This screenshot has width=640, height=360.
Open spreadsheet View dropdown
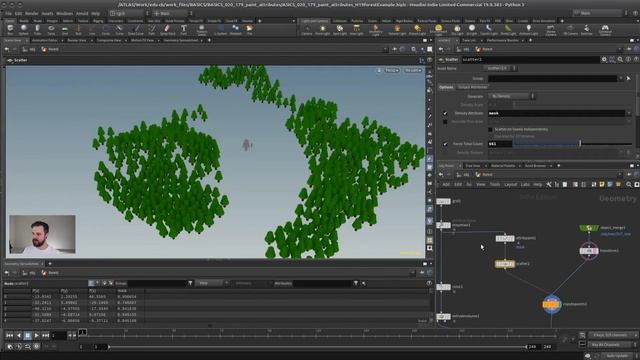(x=211, y=283)
